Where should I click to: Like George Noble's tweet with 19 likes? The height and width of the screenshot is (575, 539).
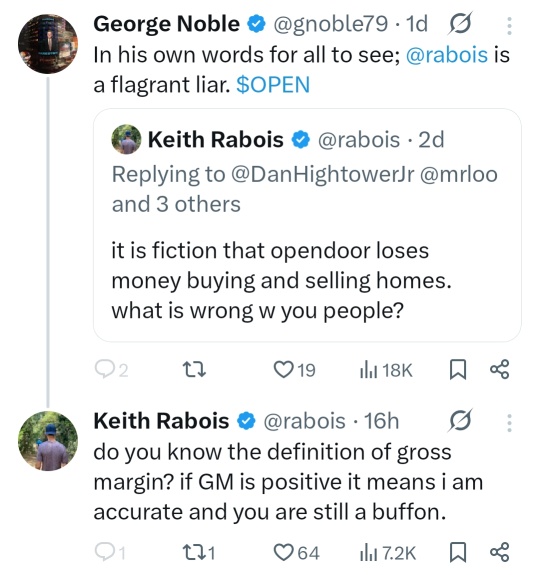tap(294, 369)
